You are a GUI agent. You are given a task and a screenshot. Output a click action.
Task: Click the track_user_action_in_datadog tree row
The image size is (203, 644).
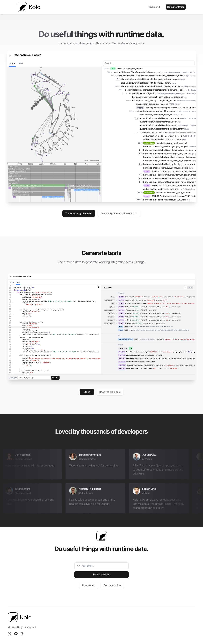click(x=159, y=97)
